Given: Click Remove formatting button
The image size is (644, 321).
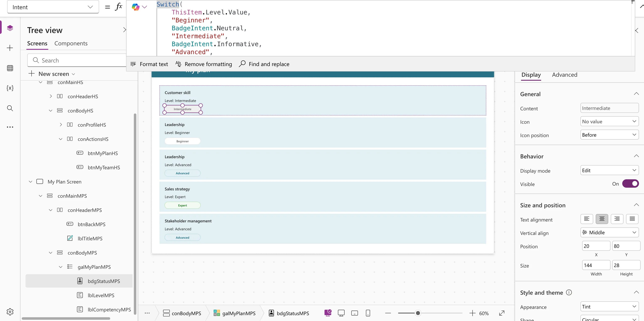Looking at the screenshot, I should (203, 64).
